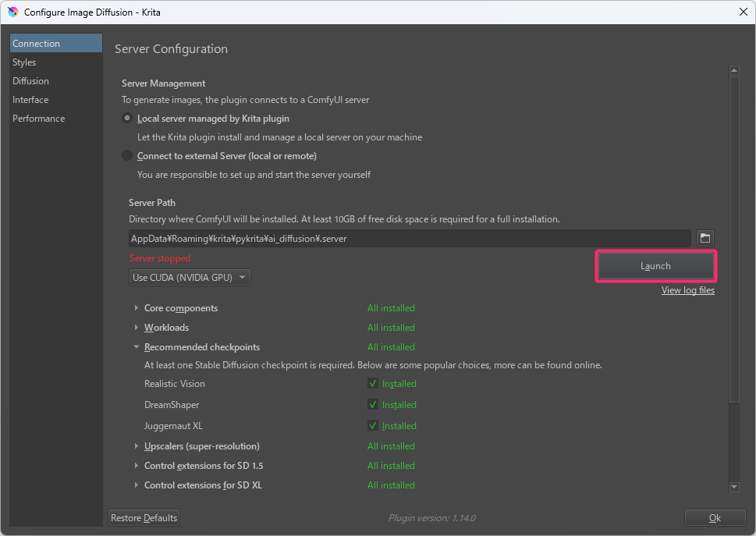Screen dimensions: 756x536
Task: Click the scrollbar up arrow
Action: 734,71
